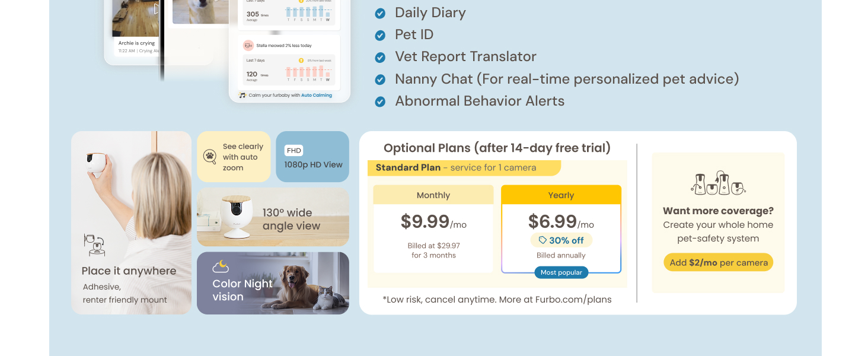Click the Standard Plan banner label

[x=408, y=168]
